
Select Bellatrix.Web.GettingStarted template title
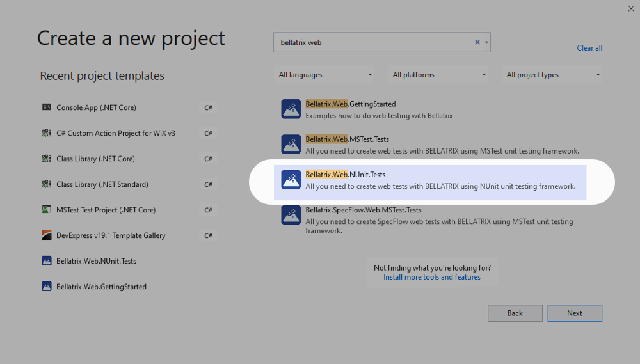tap(351, 104)
